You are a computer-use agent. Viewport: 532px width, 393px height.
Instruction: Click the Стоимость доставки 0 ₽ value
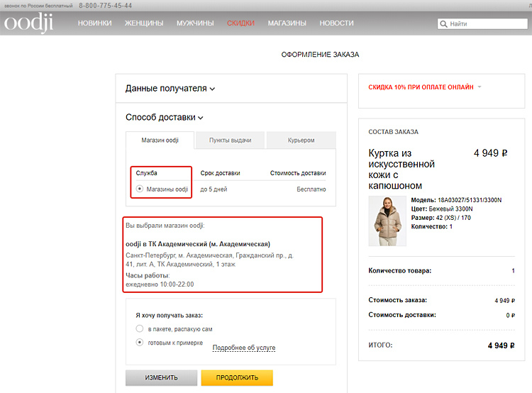point(510,315)
